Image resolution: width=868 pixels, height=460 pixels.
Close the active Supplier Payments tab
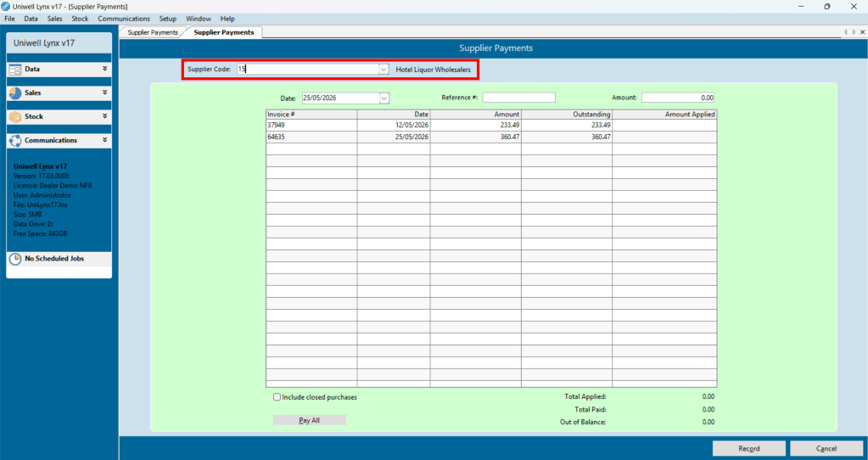[x=862, y=32]
